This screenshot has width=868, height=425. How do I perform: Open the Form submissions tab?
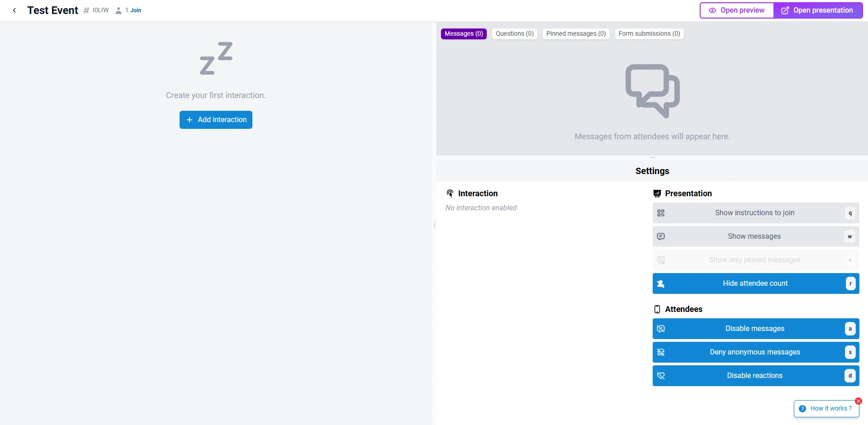pos(649,33)
